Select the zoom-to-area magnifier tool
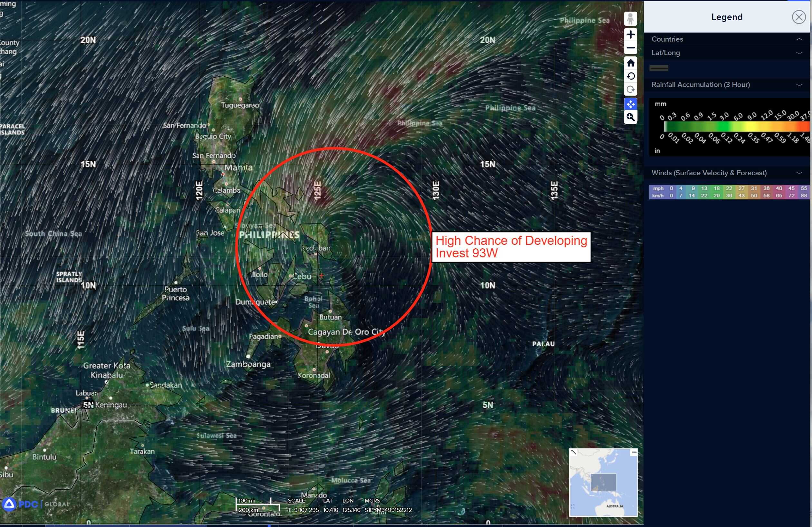Viewport: 812px width, 527px height. 630,117
